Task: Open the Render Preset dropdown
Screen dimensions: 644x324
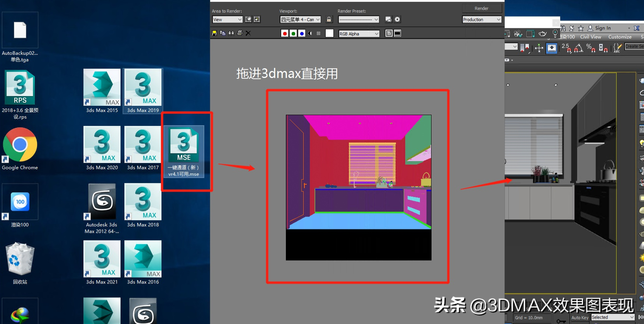Action: pyautogui.click(x=359, y=19)
